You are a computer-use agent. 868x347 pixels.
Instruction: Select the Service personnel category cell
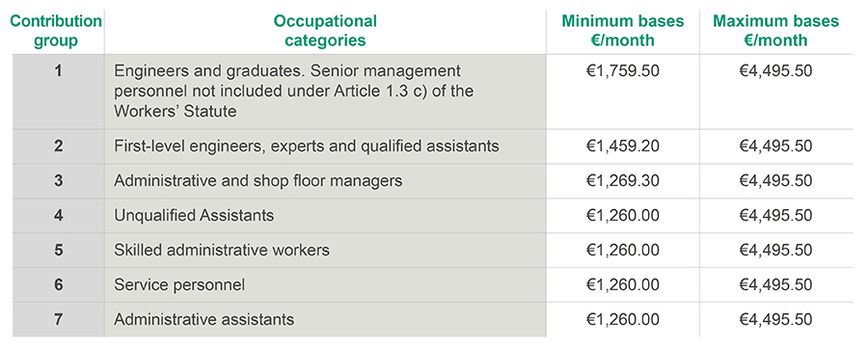click(x=325, y=285)
